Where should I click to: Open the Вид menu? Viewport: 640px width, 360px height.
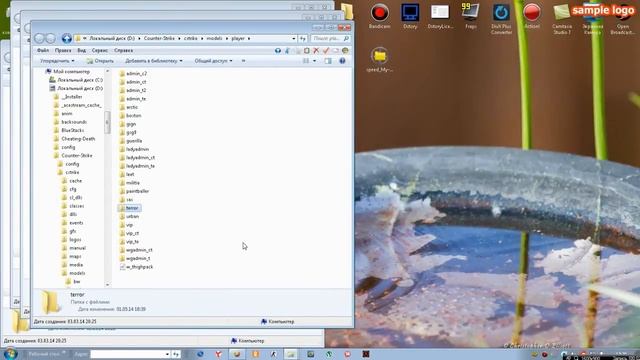[82, 51]
